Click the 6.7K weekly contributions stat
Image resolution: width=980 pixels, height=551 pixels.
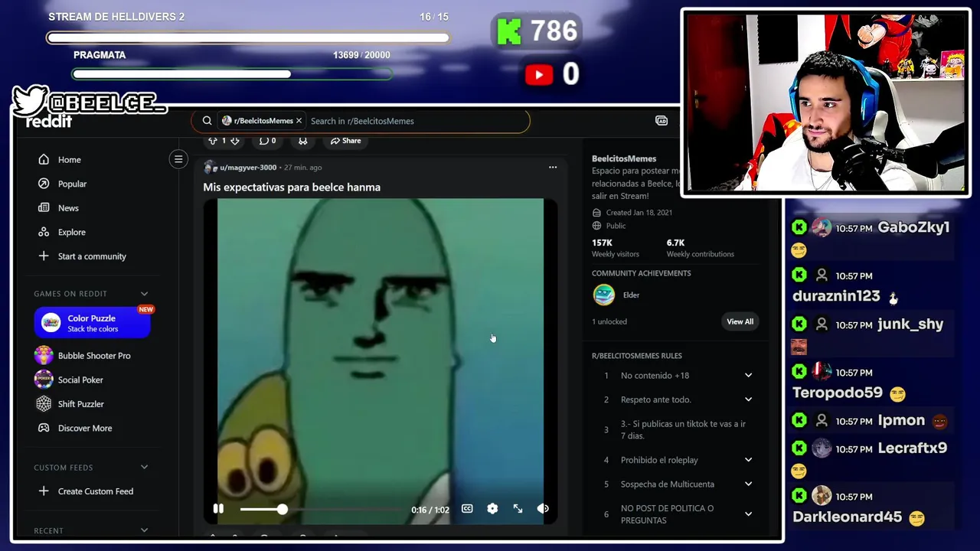pos(700,247)
